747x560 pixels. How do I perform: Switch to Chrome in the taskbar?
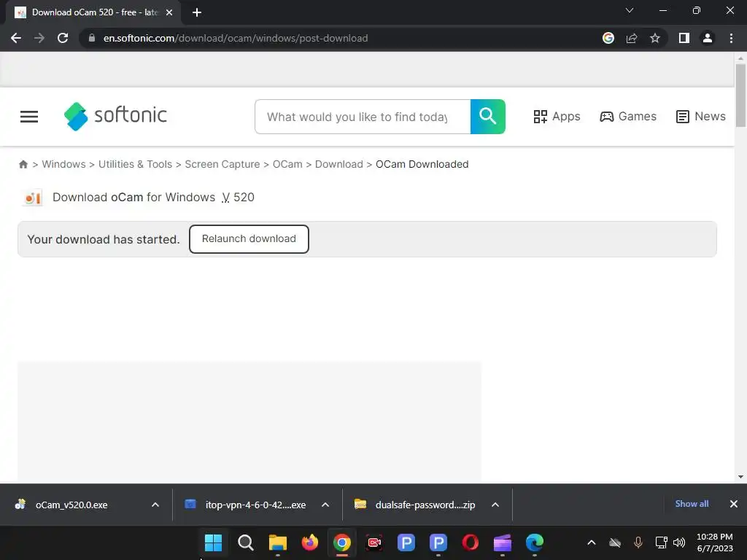pos(342,542)
